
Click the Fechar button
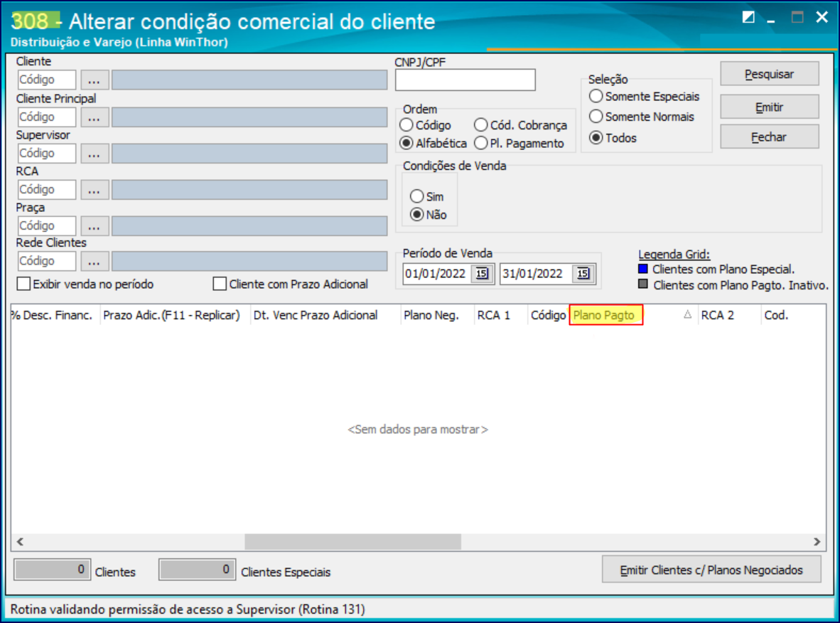tap(769, 137)
